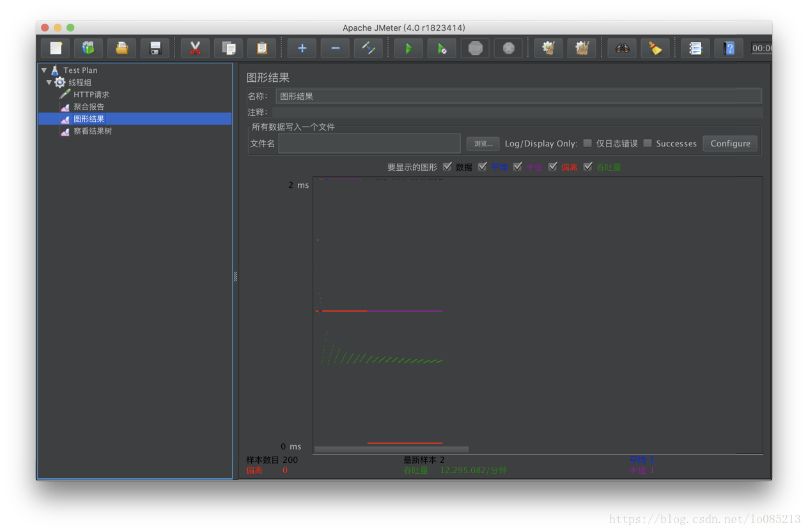The height and width of the screenshot is (532, 808).
Task: Start the test with green play icon
Action: [408, 48]
